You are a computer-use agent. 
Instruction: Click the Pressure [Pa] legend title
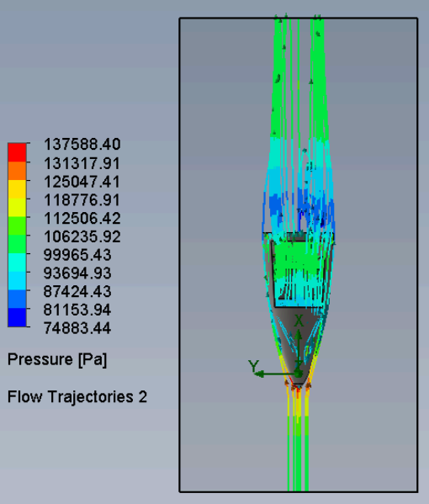tap(57, 359)
